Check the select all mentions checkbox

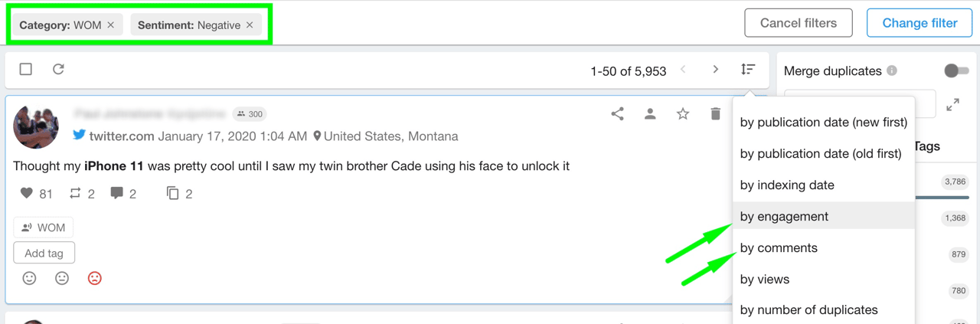(26, 70)
